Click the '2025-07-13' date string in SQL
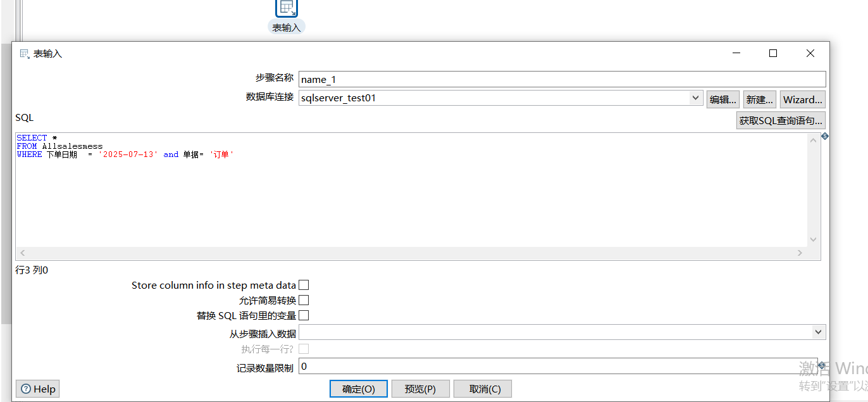This screenshot has width=868, height=402. coord(128,154)
